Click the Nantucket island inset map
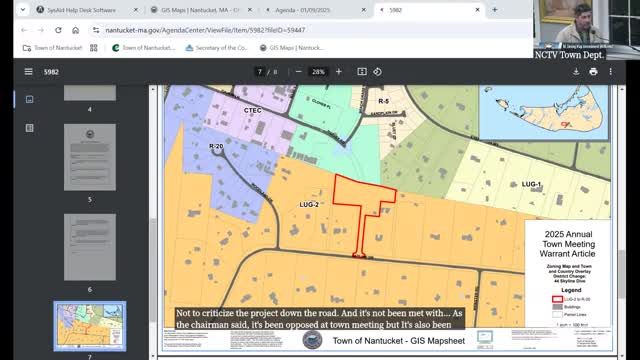This screenshot has width=640, height=360. pyautogui.click(x=543, y=112)
